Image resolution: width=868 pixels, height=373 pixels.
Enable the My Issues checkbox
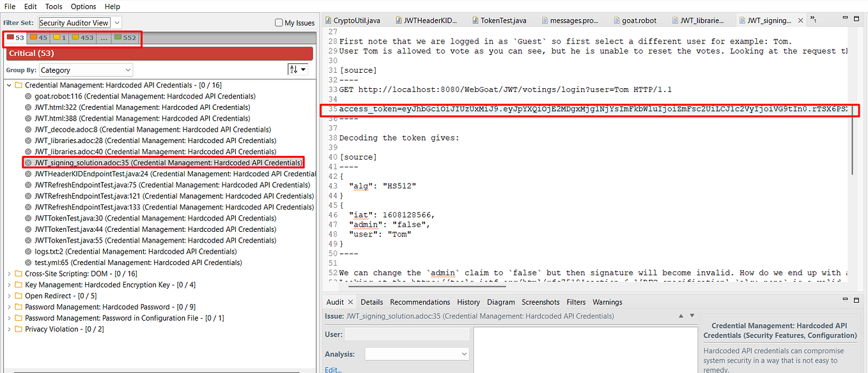[278, 22]
